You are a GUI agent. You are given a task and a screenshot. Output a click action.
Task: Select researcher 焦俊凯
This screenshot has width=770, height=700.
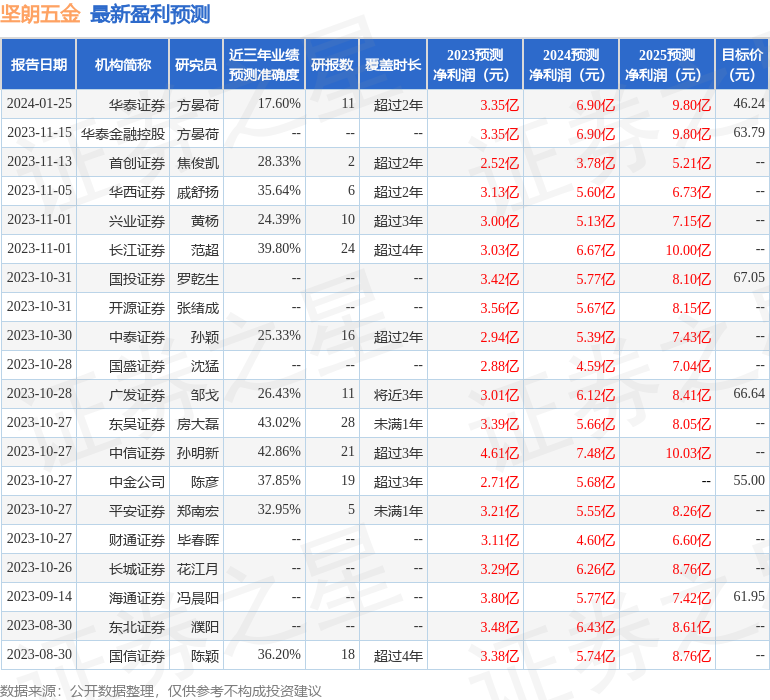click(197, 163)
